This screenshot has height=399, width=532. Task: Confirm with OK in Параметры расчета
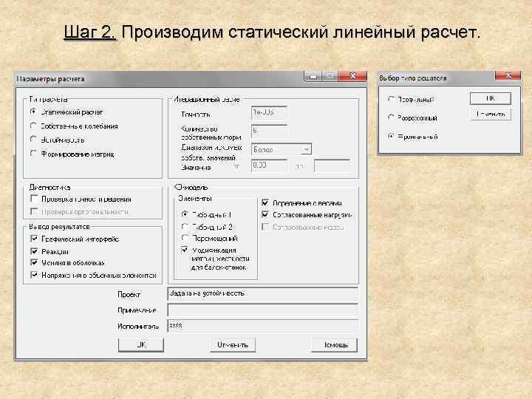[141, 345]
